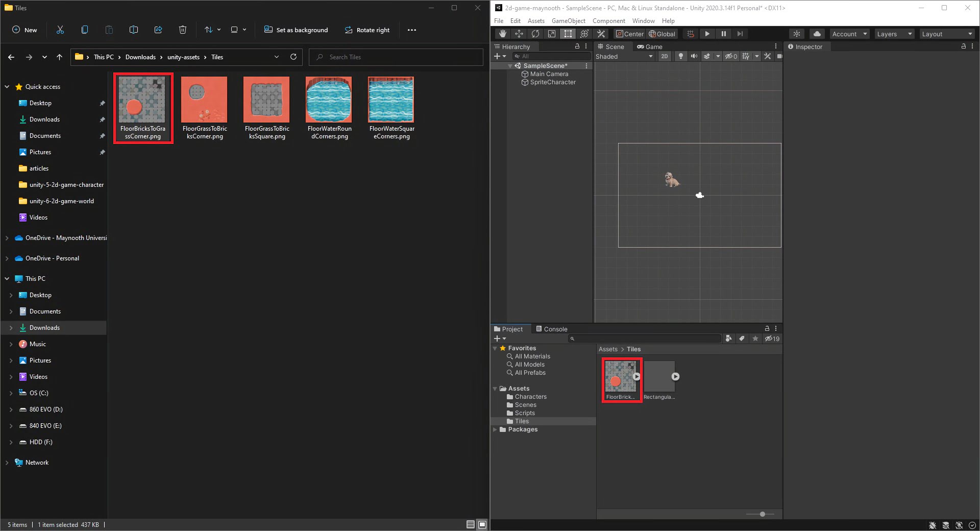Select the Move tool in Unity
The height and width of the screenshot is (531, 980).
pyautogui.click(x=519, y=34)
